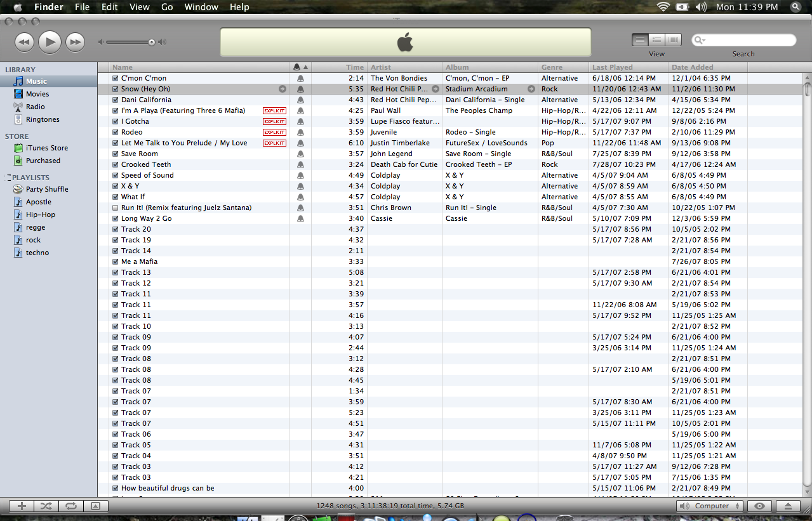Sort by the Genre column header
Screen dimensions: 812x521
(564, 67)
